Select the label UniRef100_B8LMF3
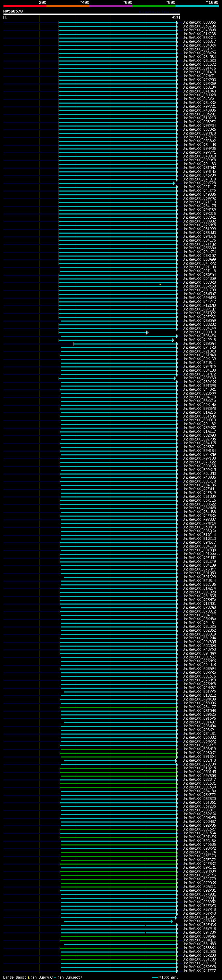 (199, 760)
